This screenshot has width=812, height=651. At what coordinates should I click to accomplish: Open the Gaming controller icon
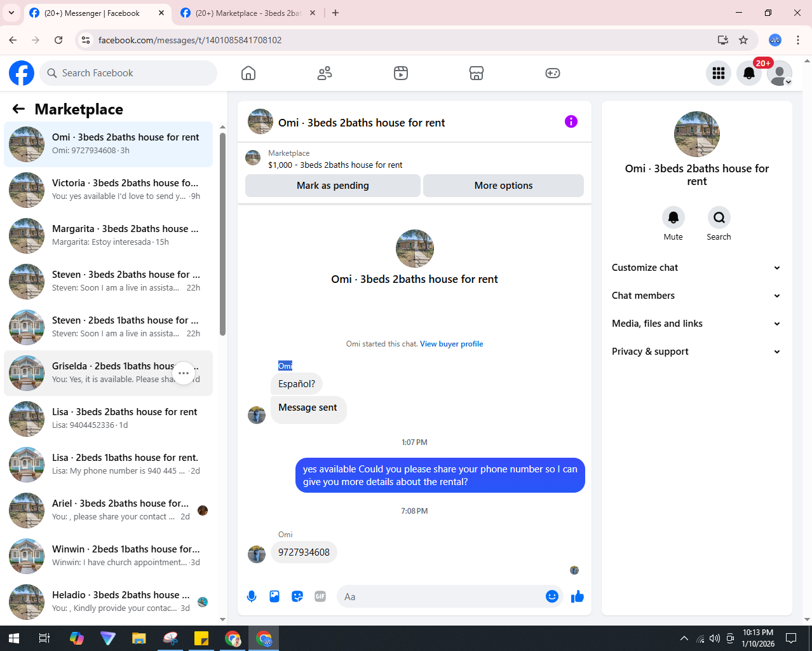[x=553, y=73]
